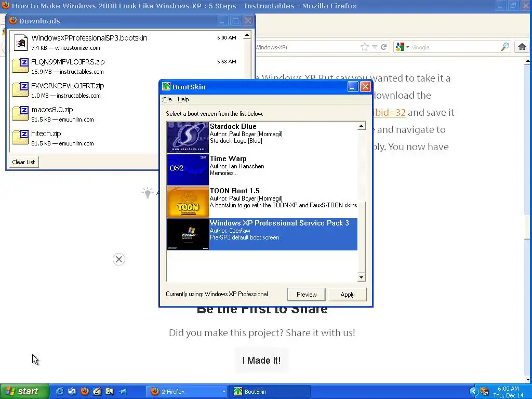Click the lightbulb tip icon on the page

click(148, 193)
